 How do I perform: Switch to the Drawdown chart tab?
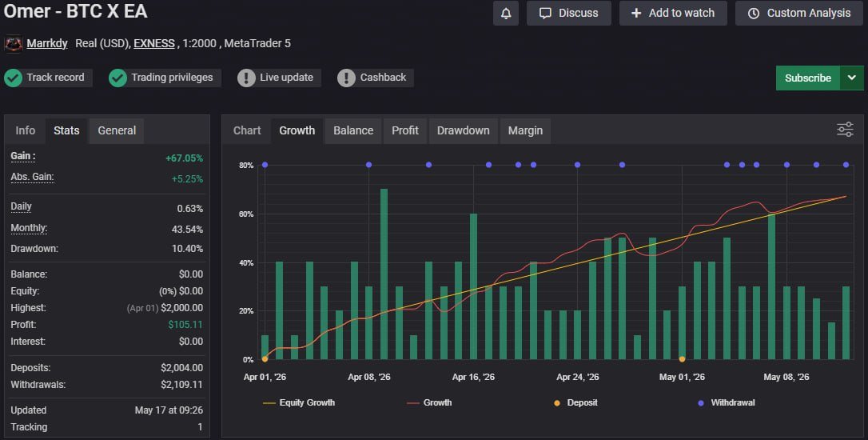coord(463,130)
